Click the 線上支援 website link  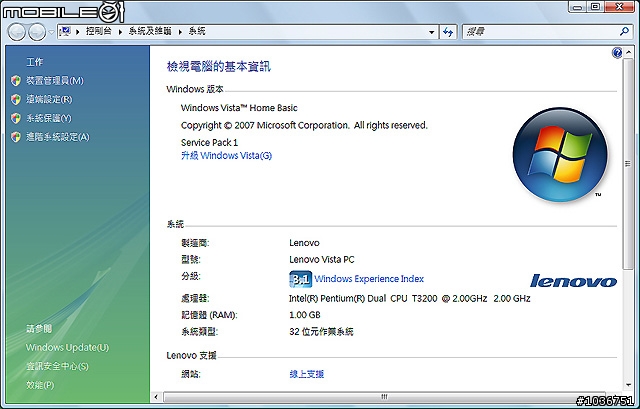pyautogui.click(x=307, y=374)
